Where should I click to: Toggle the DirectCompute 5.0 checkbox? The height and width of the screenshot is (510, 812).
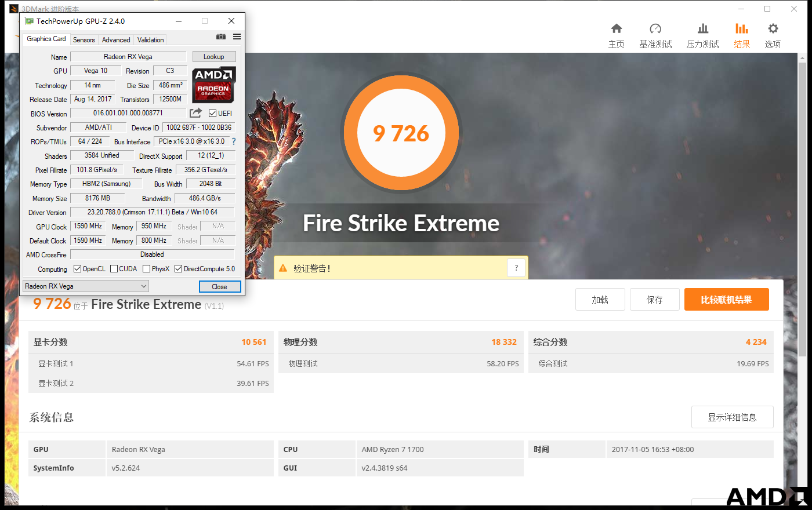(x=178, y=269)
